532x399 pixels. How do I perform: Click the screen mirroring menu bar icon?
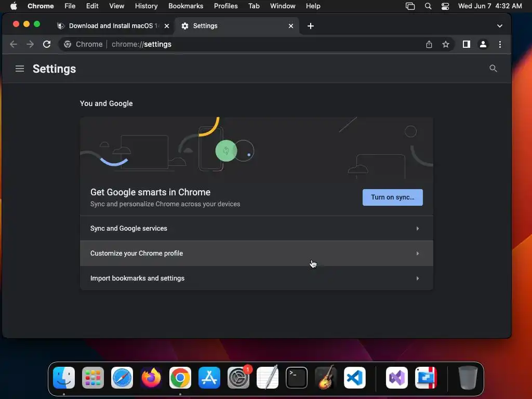(x=410, y=6)
